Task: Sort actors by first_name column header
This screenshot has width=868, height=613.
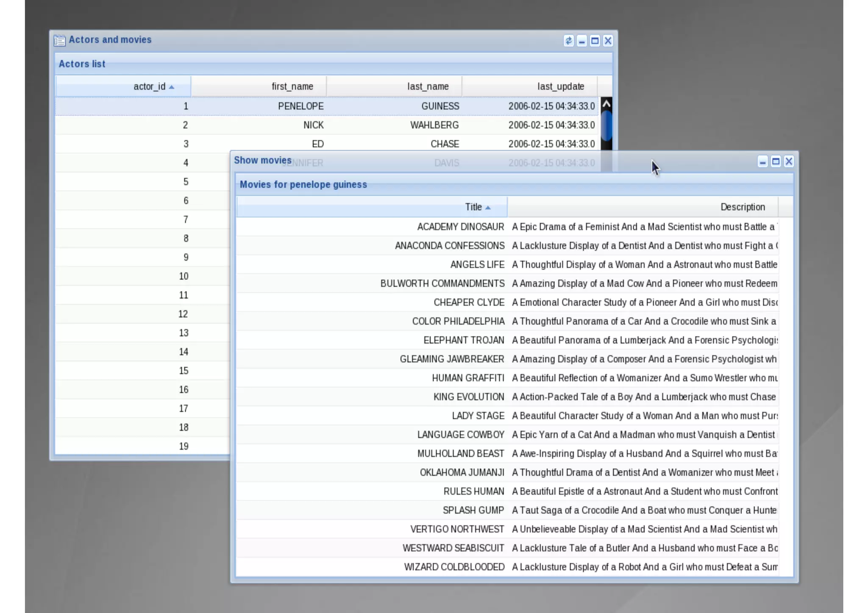Action: [292, 86]
